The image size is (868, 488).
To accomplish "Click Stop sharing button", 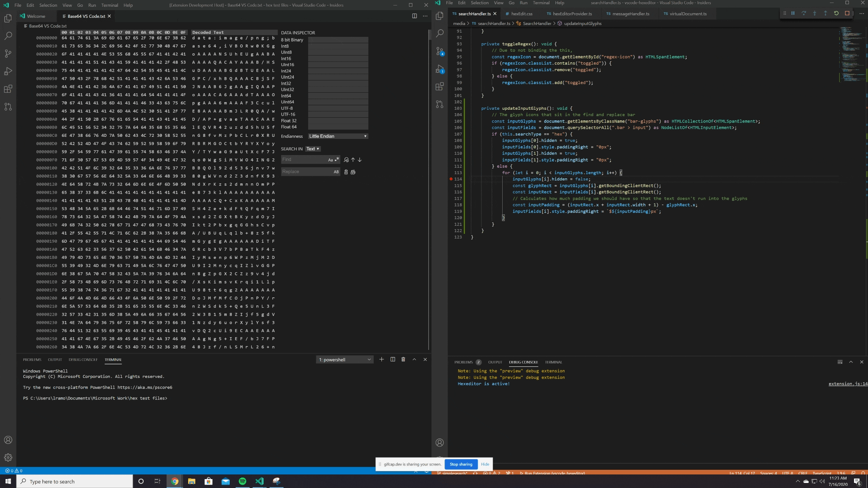I will tap(461, 464).
